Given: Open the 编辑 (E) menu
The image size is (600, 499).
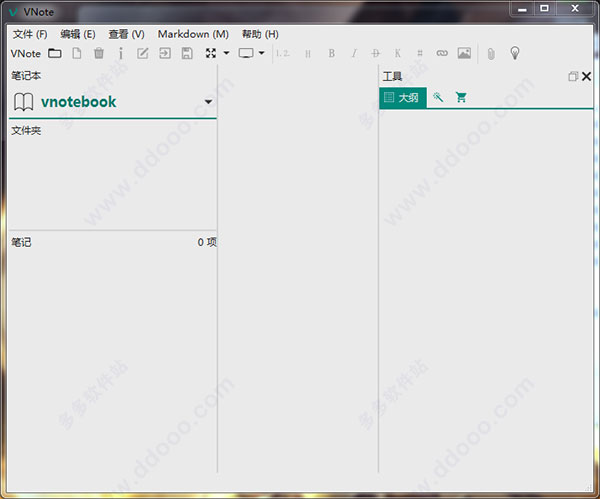Looking at the screenshot, I should click(x=78, y=34).
